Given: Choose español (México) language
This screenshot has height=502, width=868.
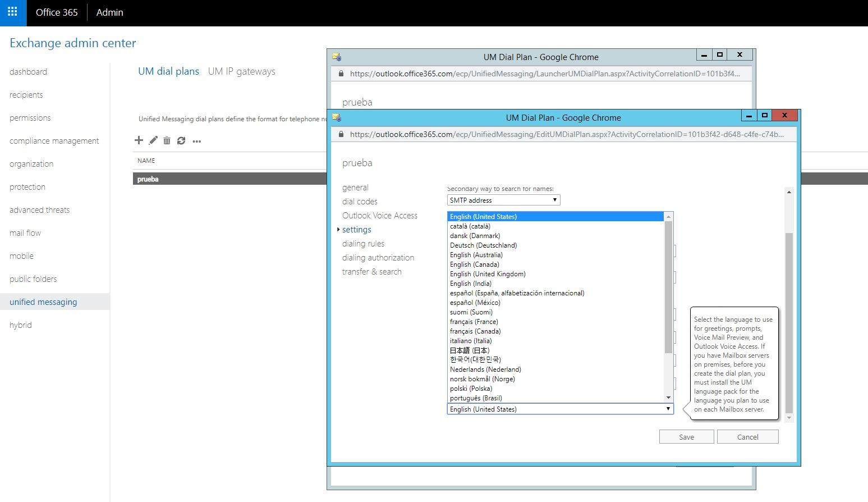Looking at the screenshot, I should pos(555,303).
